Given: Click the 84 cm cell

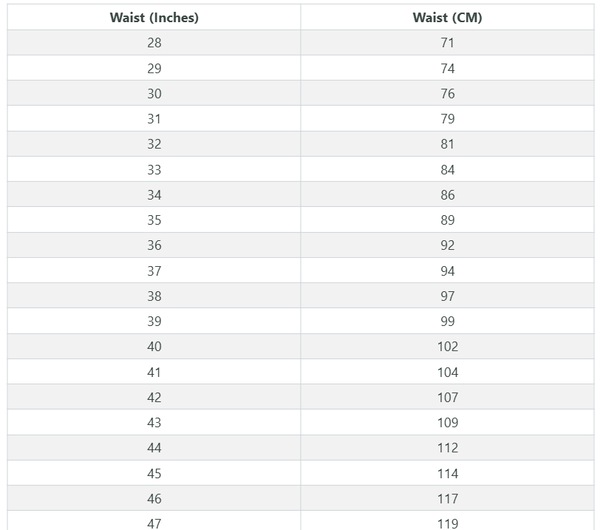Looking at the screenshot, I should 447,170.
